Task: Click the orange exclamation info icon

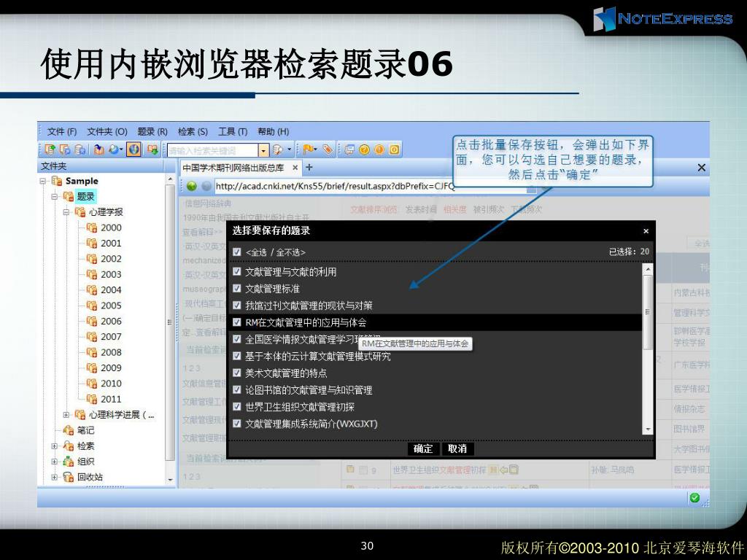Action: (x=379, y=149)
